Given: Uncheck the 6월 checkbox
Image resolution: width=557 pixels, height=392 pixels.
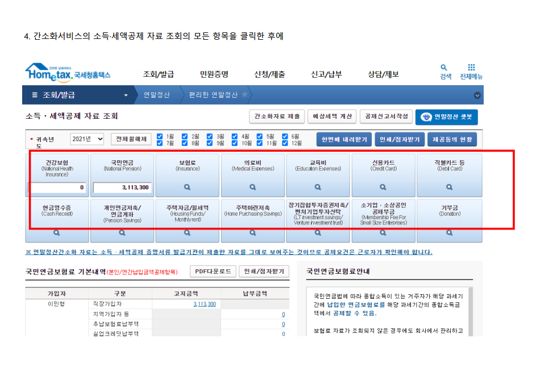Looking at the screenshot, I should (285, 136).
